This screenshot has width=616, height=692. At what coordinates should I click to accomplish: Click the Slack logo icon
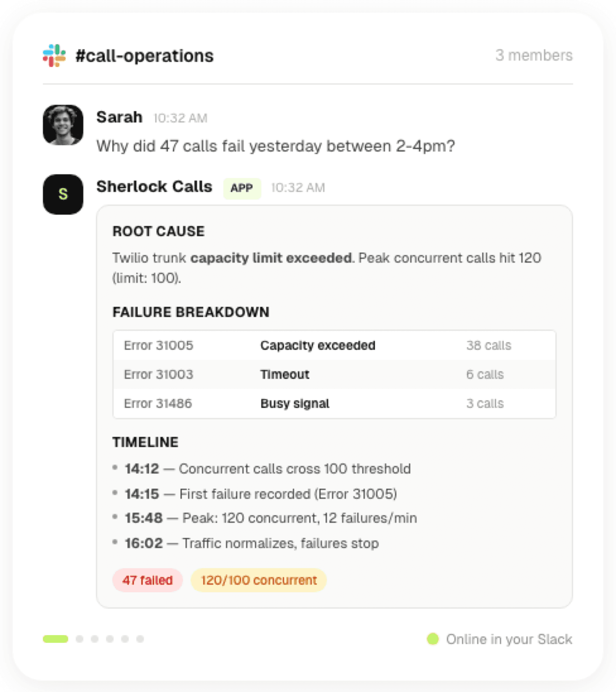pyautogui.click(x=54, y=56)
